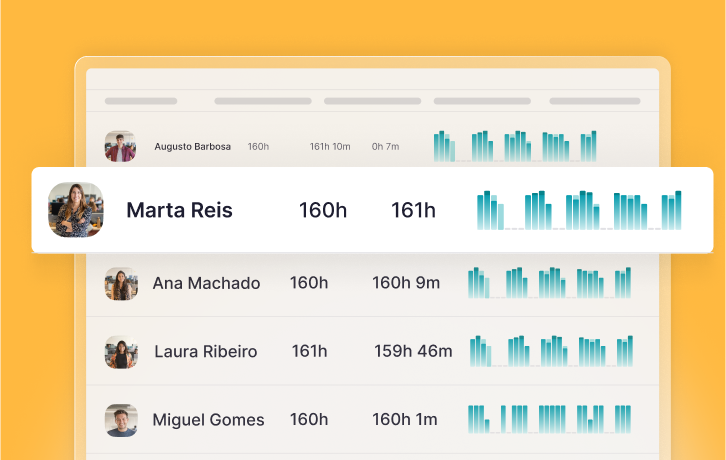This screenshot has height=460, width=726.
Task: Click the Laura Ribeiro name
Action: click(205, 352)
